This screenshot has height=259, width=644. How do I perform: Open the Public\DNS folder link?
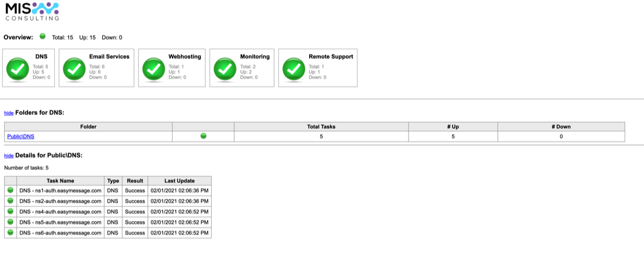20,136
